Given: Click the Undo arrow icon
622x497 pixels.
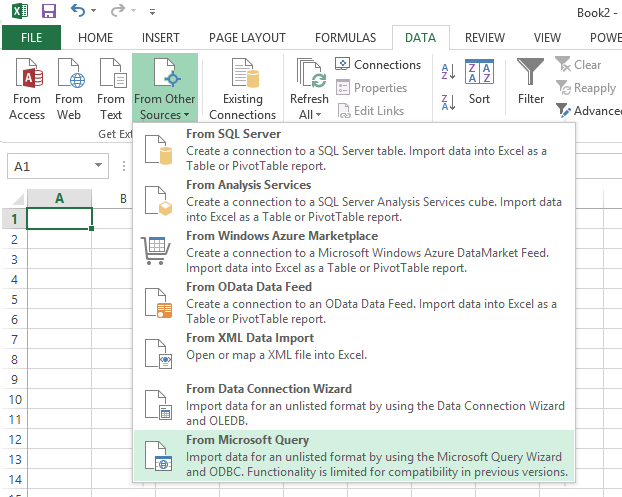Looking at the screenshot, I should tap(78, 10).
